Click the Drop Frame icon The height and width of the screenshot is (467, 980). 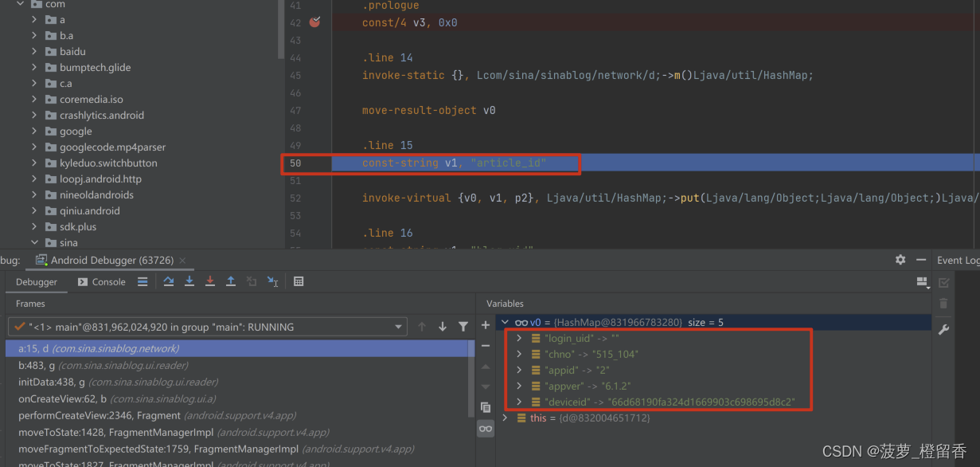(252, 281)
